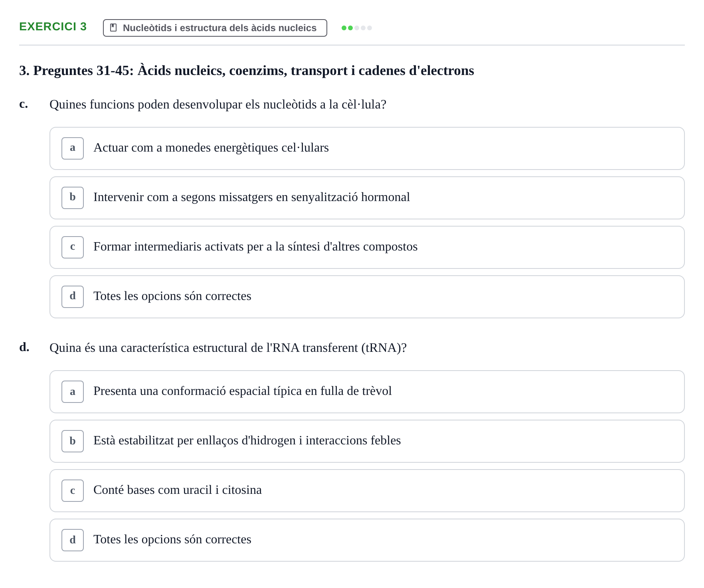This screenshot has height=588, width=704.
Task: Select letter a box for energy currencies answer
Action: coord(73,148)
